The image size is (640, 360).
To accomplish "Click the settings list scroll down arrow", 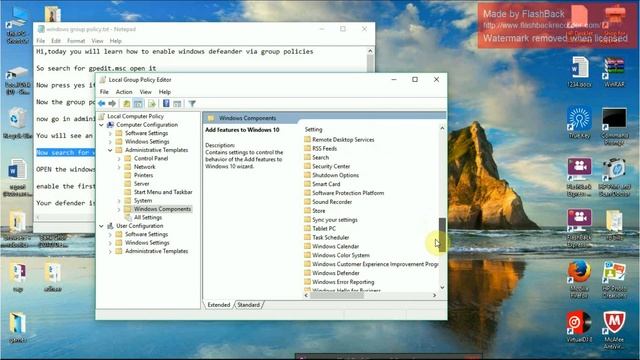I will (x=442, y=287).
